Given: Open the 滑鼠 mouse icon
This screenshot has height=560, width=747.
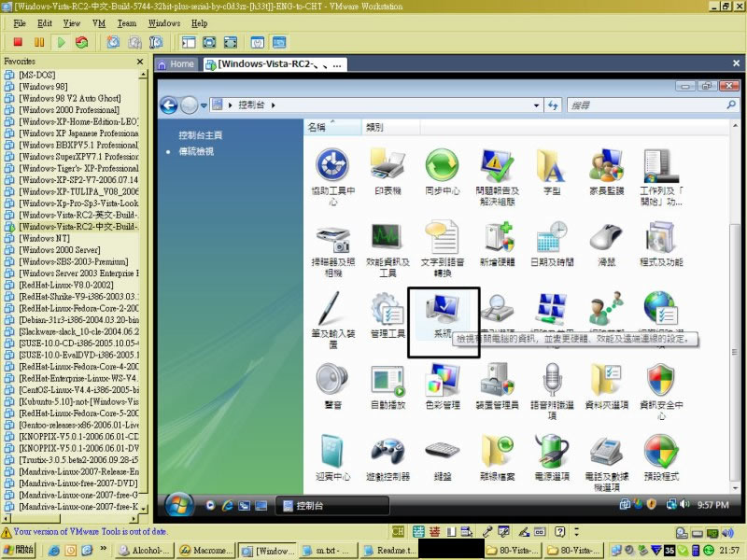Looking at the screenshot, I should 606,243.
